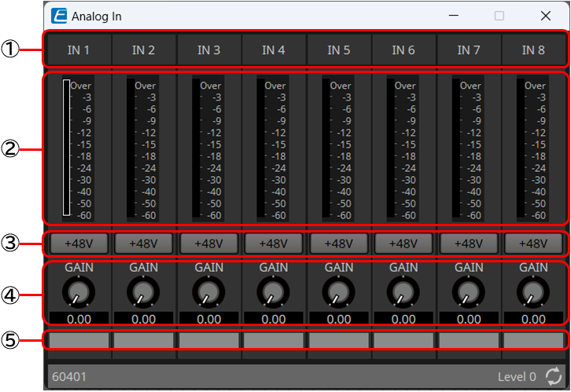This screenshot has height=392, width=571.
Task: Click the IN 3 level meter bar
Action: 196,147
